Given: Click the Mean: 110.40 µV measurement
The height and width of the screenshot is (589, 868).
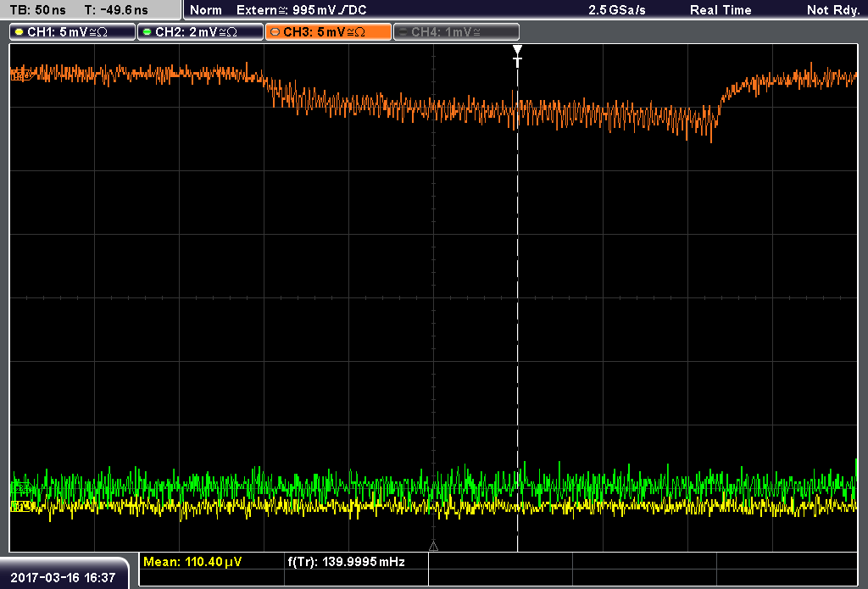Looking at the screenshot, I should pyautogui.click(x=192, y=562).
